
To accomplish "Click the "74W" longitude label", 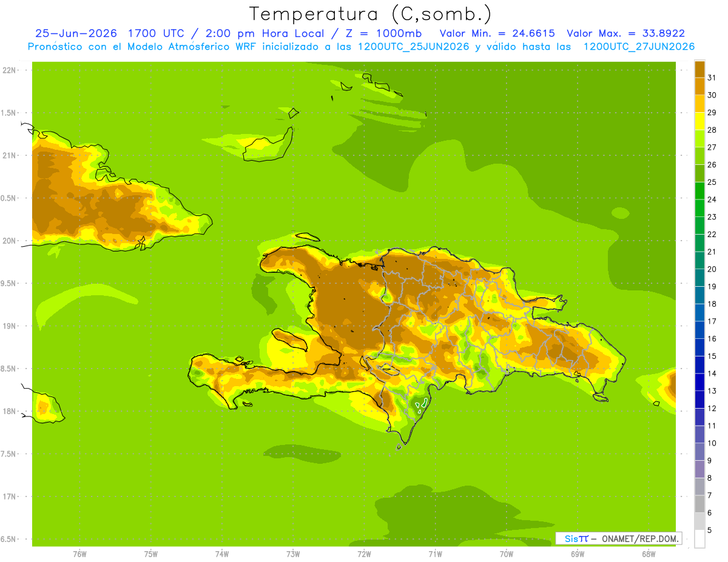I will click(x=221, y=554).
